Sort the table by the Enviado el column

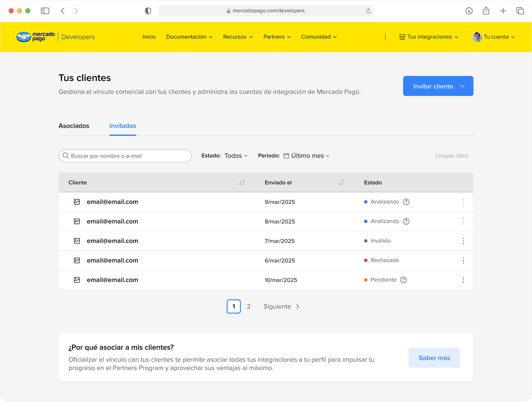pos(341,183)
